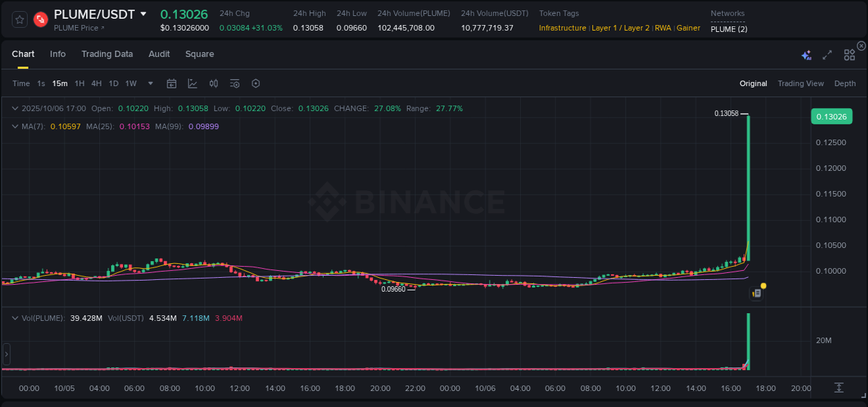Click the AI analysis sparkle icon
The height and width of the screenshot is (407, 868).
click(806, 53)
